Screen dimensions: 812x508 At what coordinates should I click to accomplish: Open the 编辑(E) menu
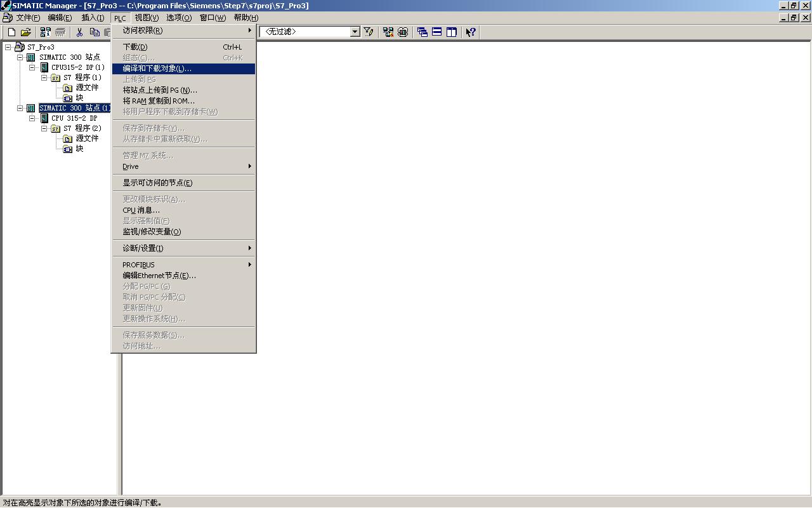click(60, 18)
